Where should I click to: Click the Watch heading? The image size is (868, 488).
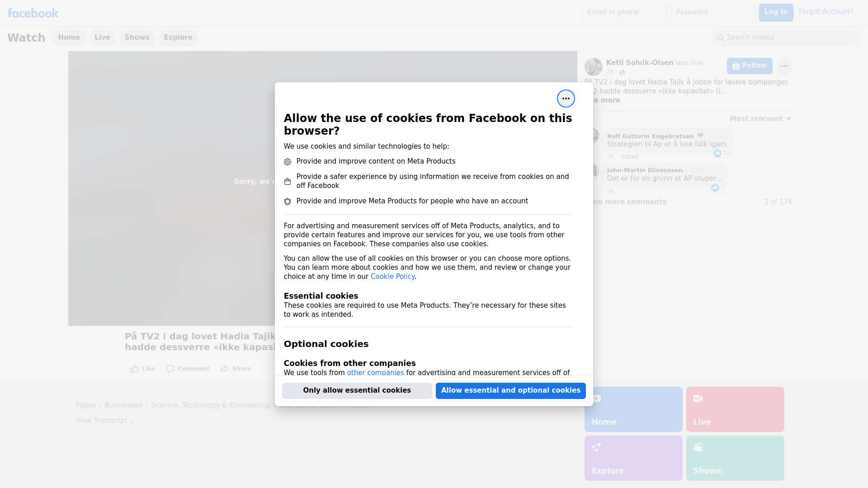pos(26,38)
